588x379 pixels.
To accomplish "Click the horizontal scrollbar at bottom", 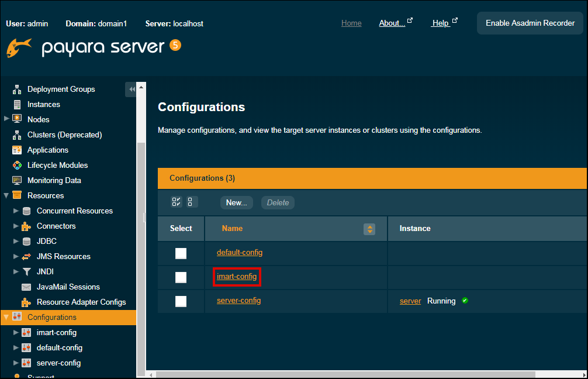I will (362, 374).
